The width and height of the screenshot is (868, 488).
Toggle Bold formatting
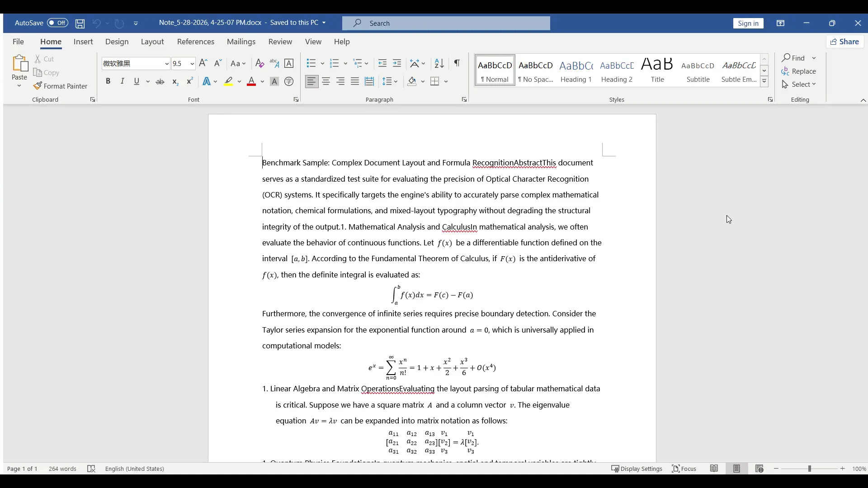[108, 82]
